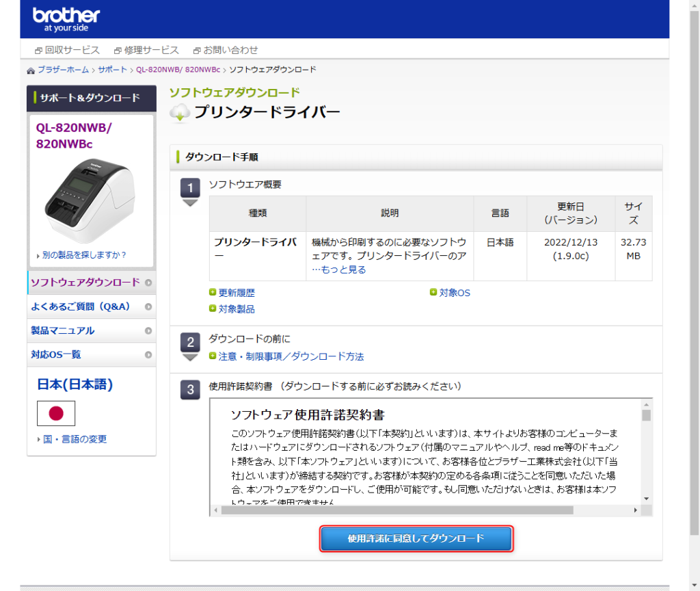This screenshot has height=591, width=700.
Task: Click the 日本(日本語) region label
Action: tap(75, 384)
